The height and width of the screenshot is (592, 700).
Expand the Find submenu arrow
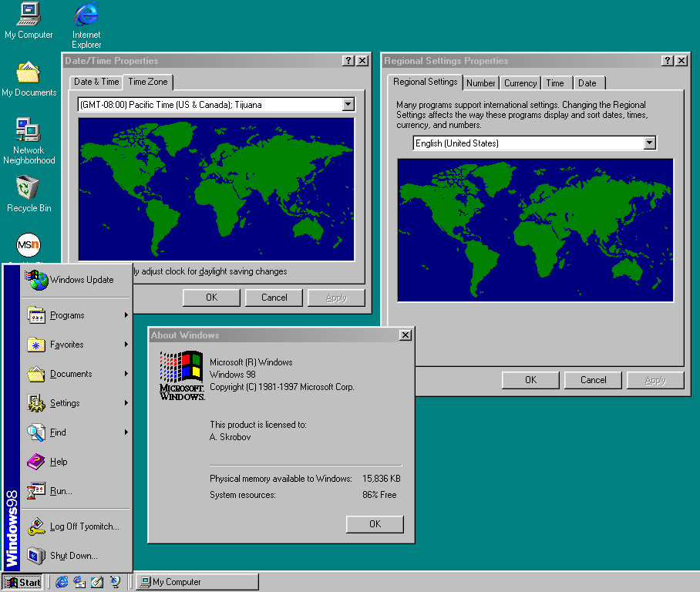[126, 432]
